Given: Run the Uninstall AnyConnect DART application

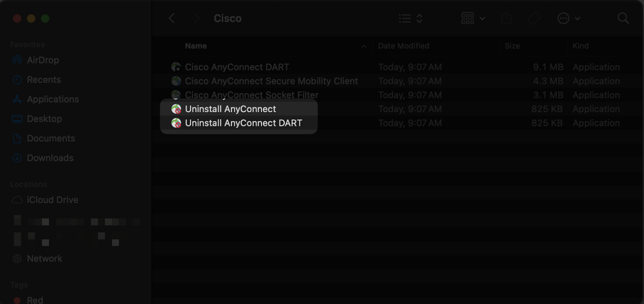Looking at the screenshot, I should [x=244, y=123].
